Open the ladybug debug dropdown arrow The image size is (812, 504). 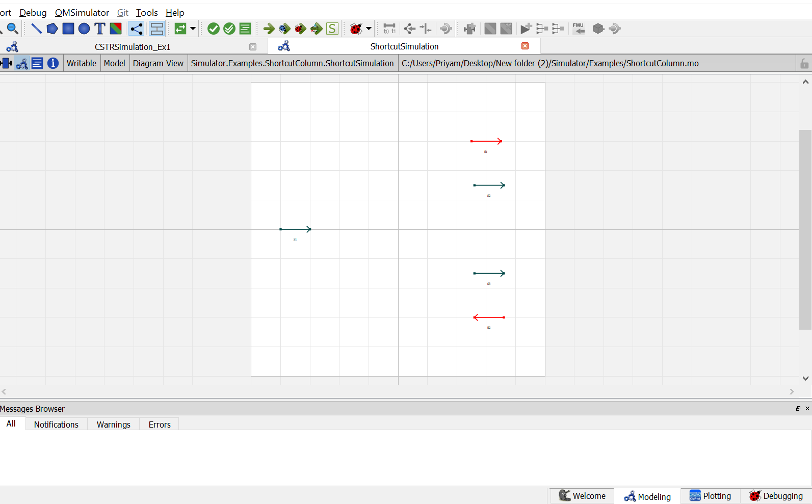pos(369,29)
